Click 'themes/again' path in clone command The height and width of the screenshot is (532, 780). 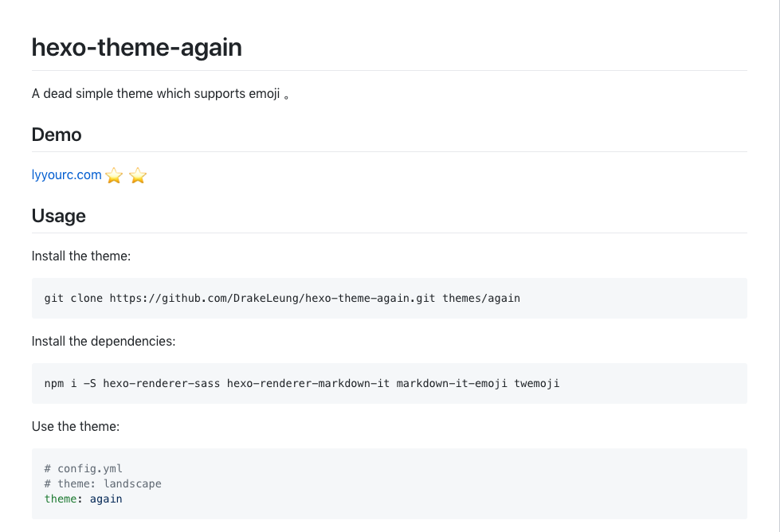point(481,299)
